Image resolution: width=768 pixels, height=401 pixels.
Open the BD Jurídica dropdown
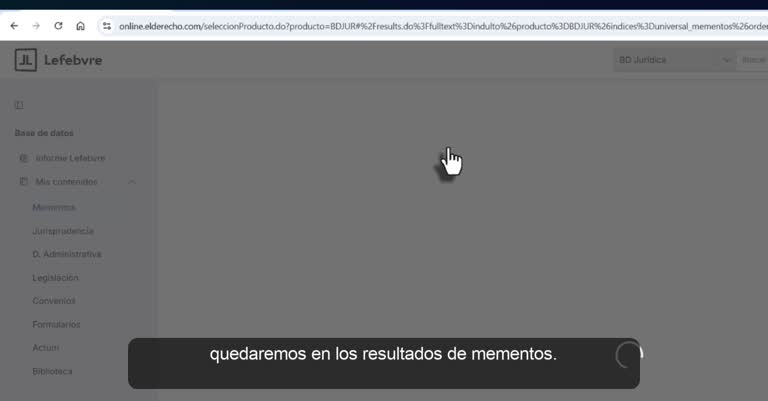[674, 60]
